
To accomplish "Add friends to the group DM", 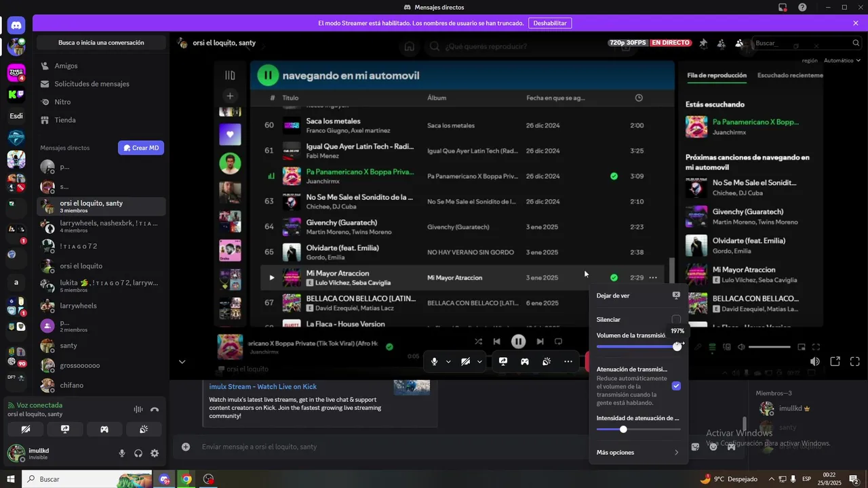I will (x=721, y=43).
